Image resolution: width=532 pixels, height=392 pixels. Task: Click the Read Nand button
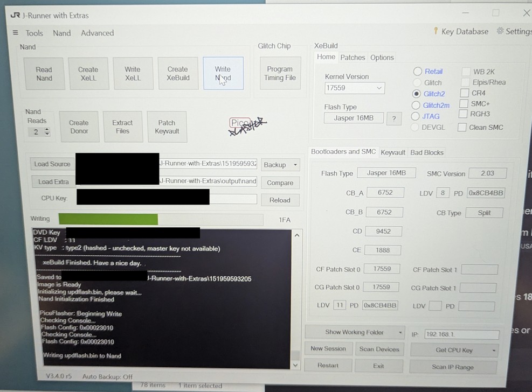[x=44, y=74]
